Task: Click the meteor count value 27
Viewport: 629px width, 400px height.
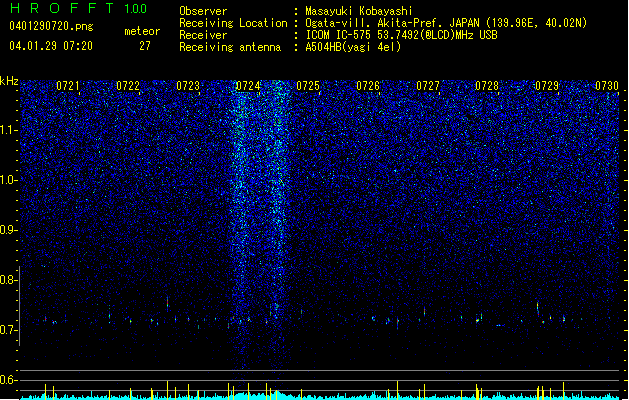Action: (145, 46)
